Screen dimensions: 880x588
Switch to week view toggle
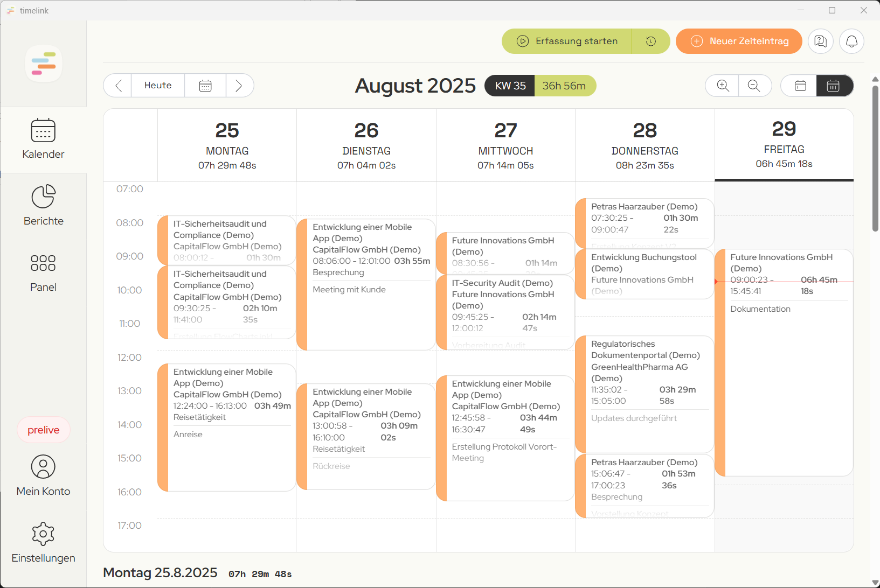tap(834, 86)
